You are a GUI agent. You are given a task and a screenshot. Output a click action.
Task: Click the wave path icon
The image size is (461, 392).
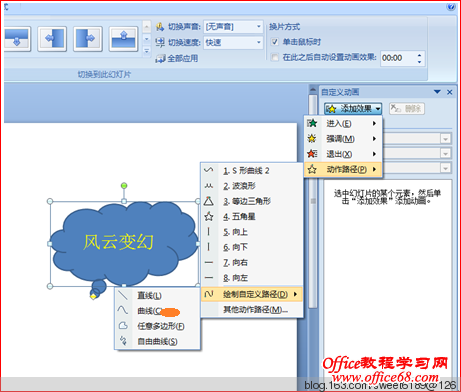[209, 186]
